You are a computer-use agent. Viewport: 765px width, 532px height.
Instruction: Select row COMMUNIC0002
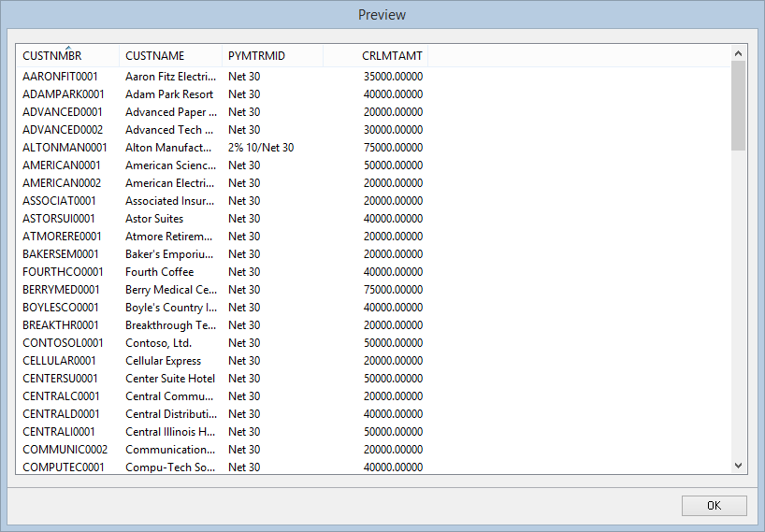(223, 450)
